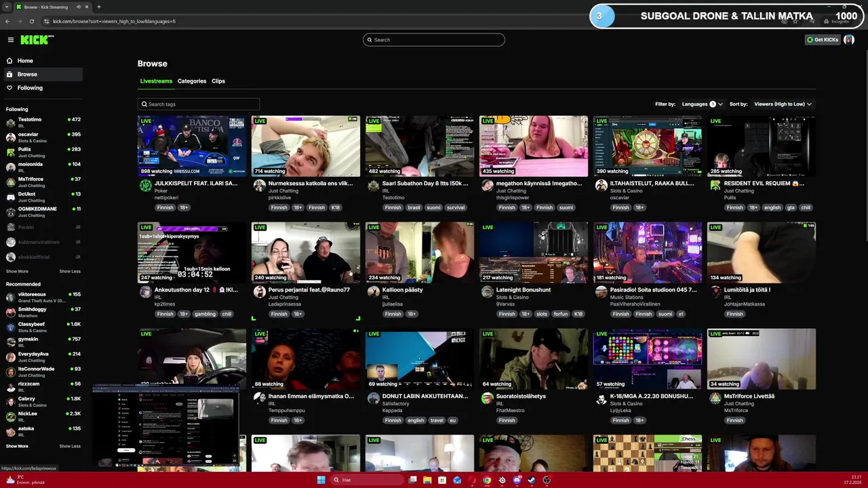This screenshot has height=488, width=868.
Task: Select Browse in sidebar navigation
Action: click(42, 75)
